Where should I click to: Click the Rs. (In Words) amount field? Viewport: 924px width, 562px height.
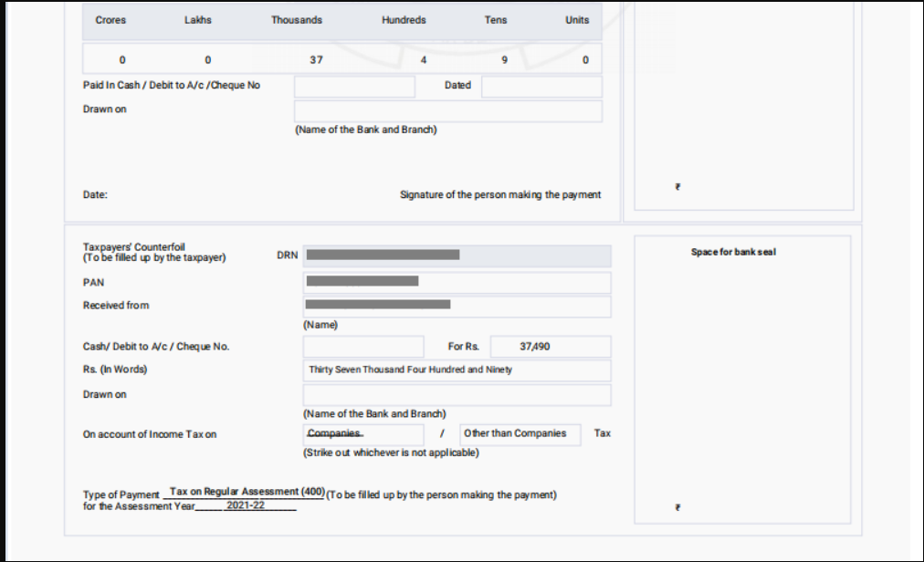point(457,370)
